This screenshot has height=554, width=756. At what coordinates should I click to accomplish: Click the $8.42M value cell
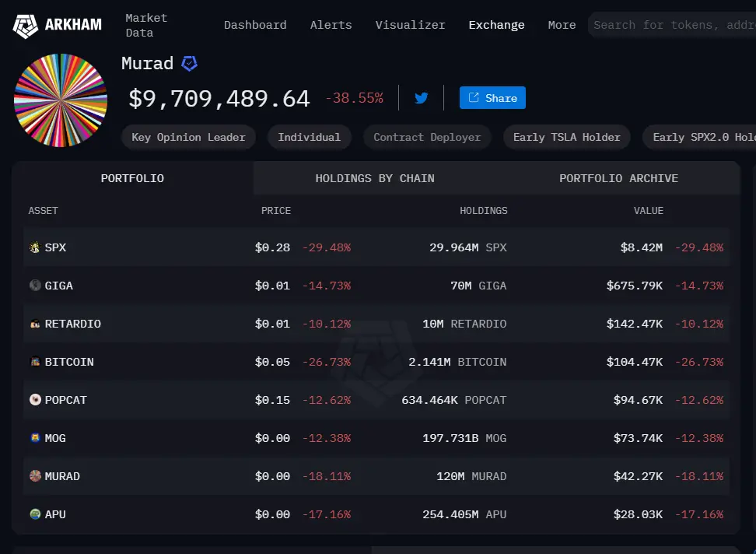tap(641, 247)
